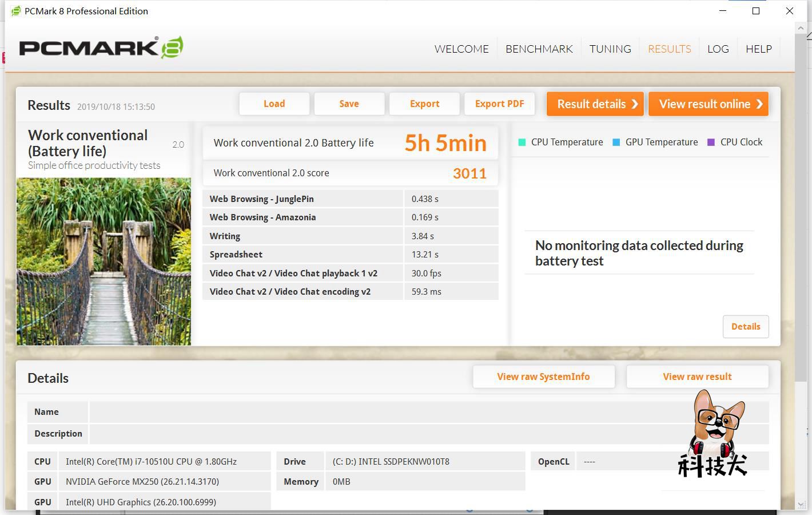
Task: Click View raw SystemInfo
Action: pyautogui.click(x=544, y=377)
